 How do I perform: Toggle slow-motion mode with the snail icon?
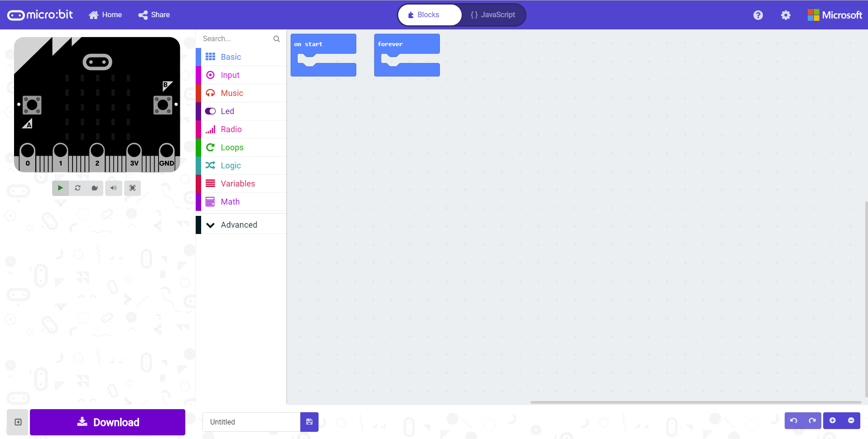(x=95, y=188)
